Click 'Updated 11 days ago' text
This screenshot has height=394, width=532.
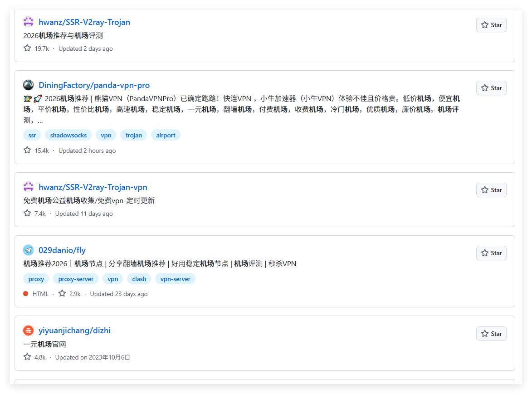84,214
